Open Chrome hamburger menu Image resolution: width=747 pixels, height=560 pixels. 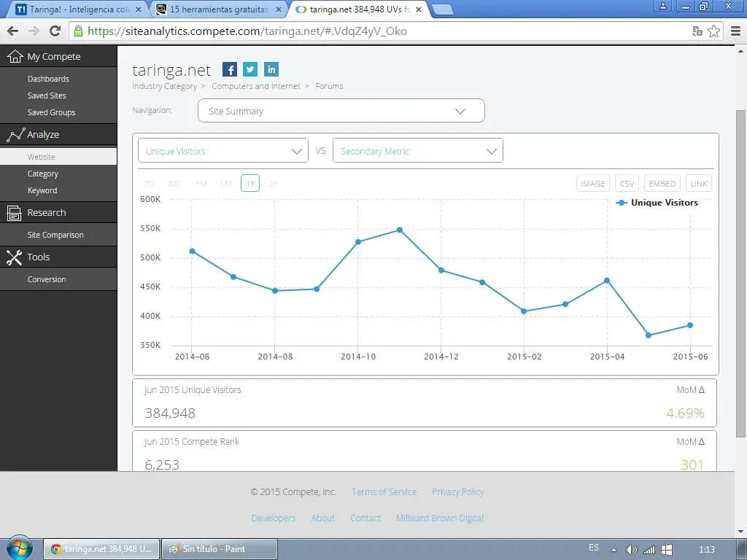tap(735, 31)
